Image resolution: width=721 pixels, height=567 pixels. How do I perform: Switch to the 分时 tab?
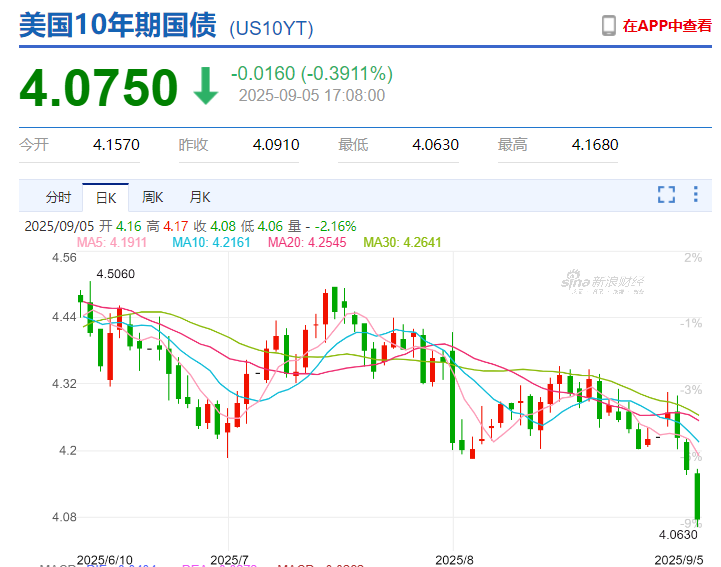(58, 197)
